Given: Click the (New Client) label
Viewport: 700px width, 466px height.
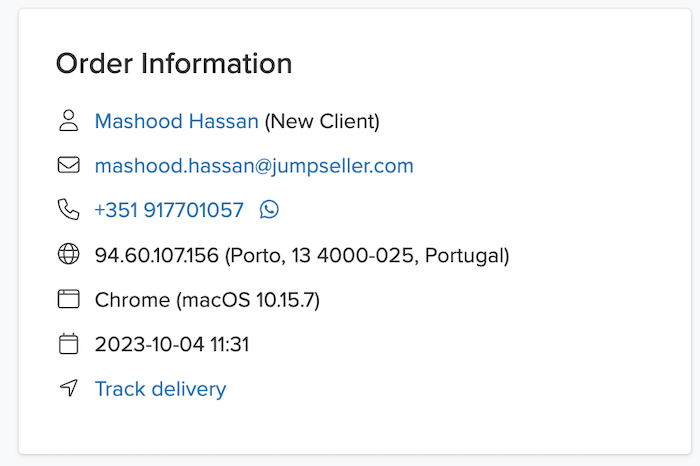Looking at the screenshot, I should tap(322, 122).
